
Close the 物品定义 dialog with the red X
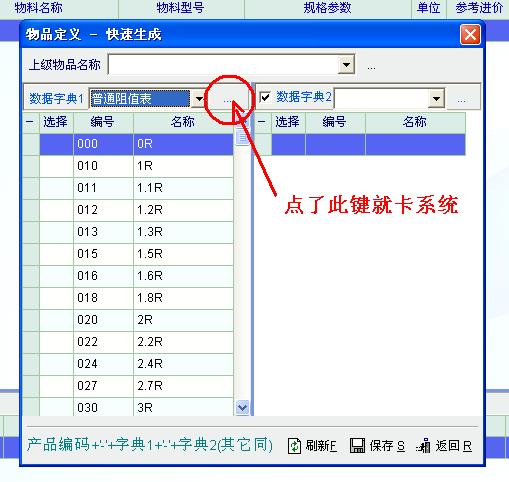pyautogui.click(x=470, y=34)
